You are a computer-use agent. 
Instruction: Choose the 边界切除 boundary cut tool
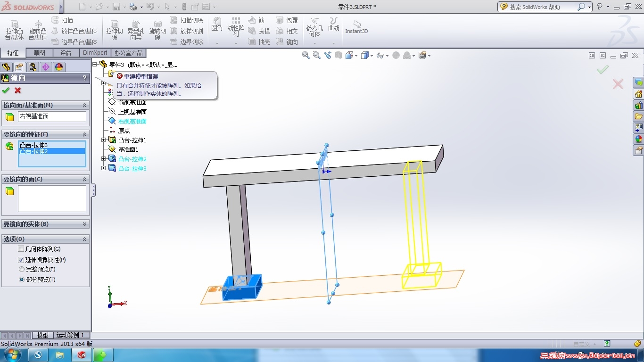[186, 42]
